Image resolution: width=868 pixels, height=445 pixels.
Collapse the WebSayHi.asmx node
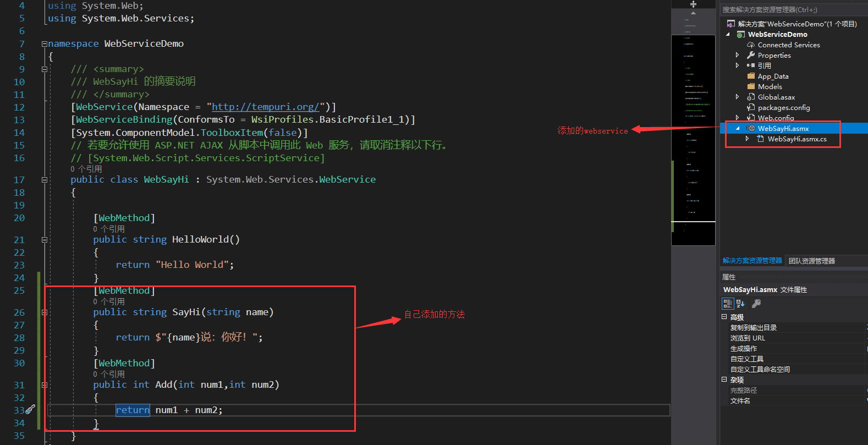click(x=738, y=128)
